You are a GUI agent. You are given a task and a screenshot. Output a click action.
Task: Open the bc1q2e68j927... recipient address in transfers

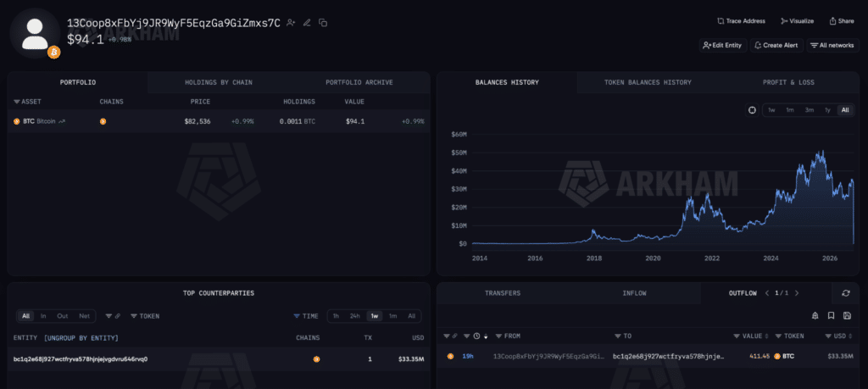click(669, 356)
